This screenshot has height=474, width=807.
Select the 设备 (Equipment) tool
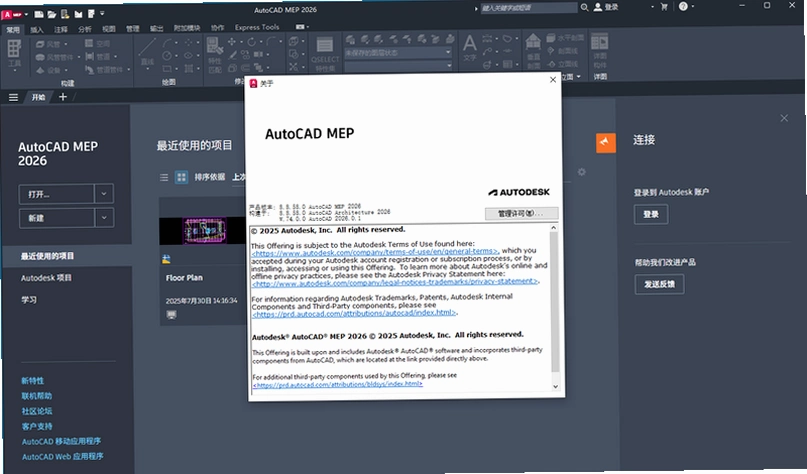point(49,70)
